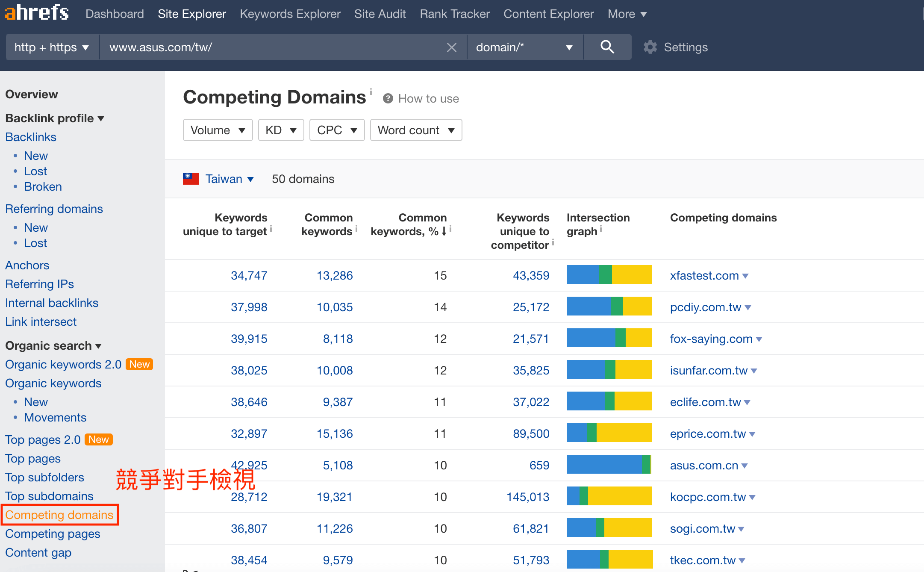Open Content Explorer tab
Screen dimensions: 924x572
549,14
